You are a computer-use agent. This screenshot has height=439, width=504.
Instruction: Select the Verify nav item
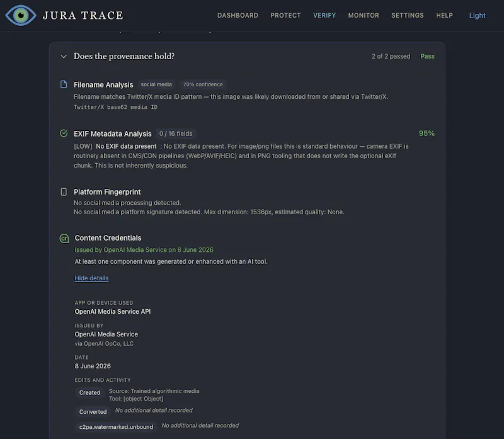[324, 15]
